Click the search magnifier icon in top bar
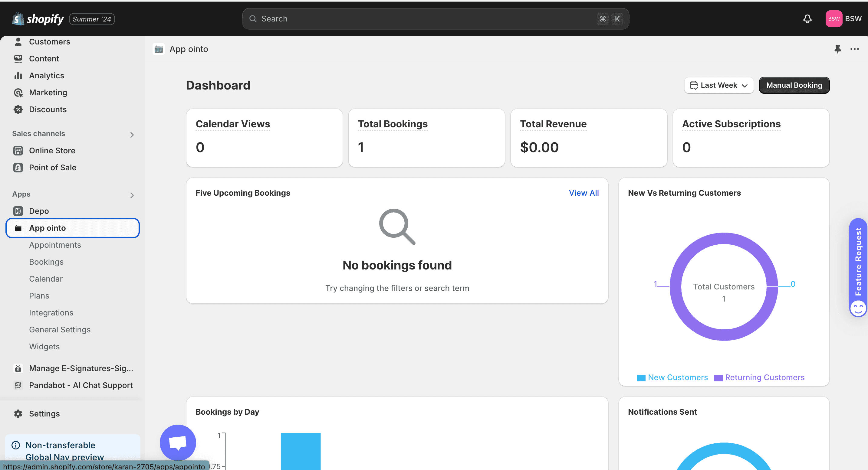 tap(253, 19)
